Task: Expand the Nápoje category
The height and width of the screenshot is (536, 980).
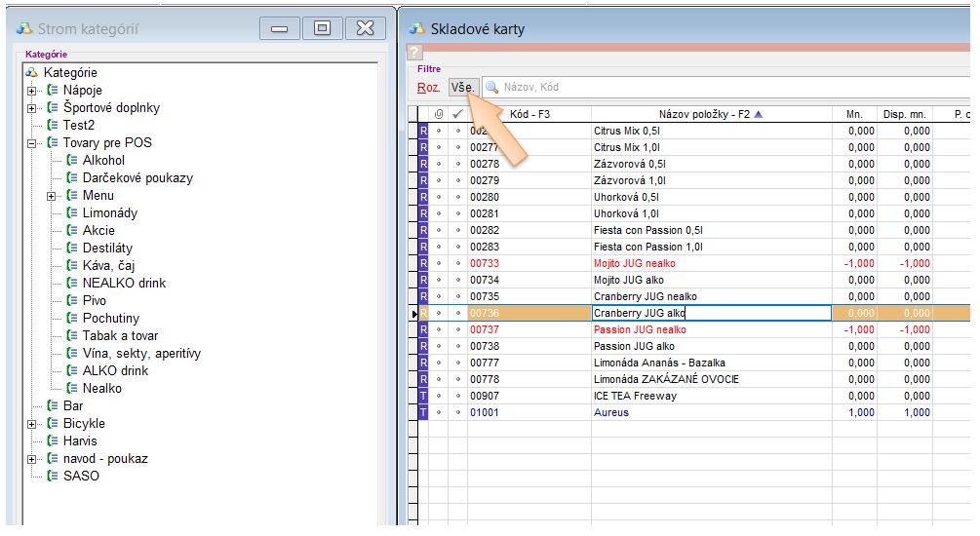Action: [32, 90]
